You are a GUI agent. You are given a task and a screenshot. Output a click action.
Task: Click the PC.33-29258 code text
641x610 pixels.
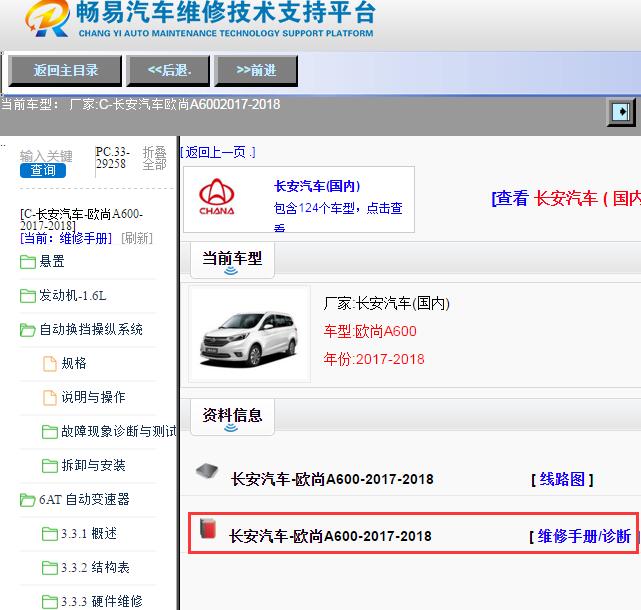[x=112, y=158]
